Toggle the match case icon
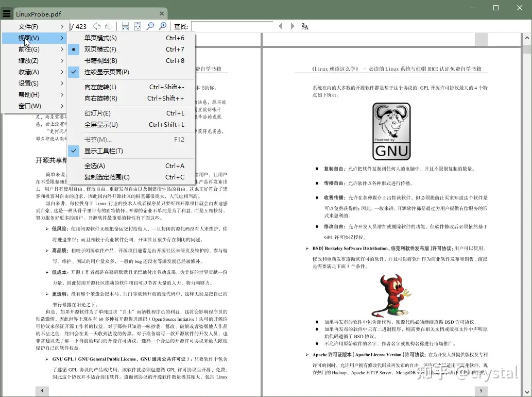The width and height of the screenshot is (532, 397). coord(305,26)
